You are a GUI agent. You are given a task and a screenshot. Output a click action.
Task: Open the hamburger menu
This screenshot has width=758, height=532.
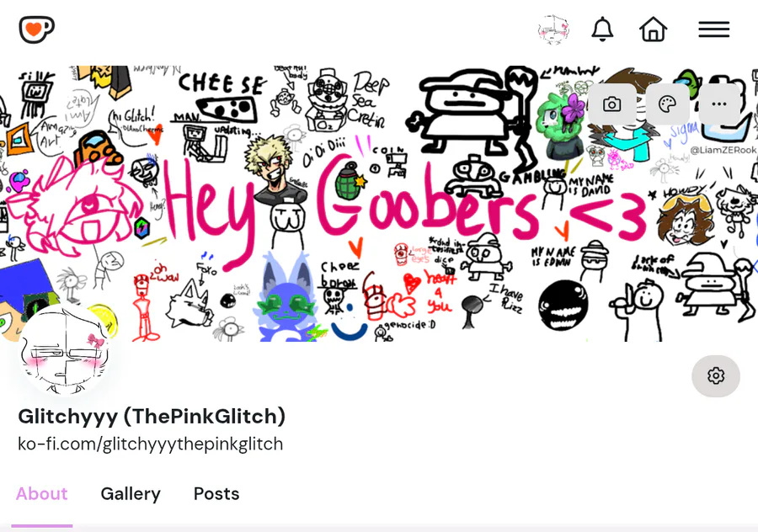point(714,29)
